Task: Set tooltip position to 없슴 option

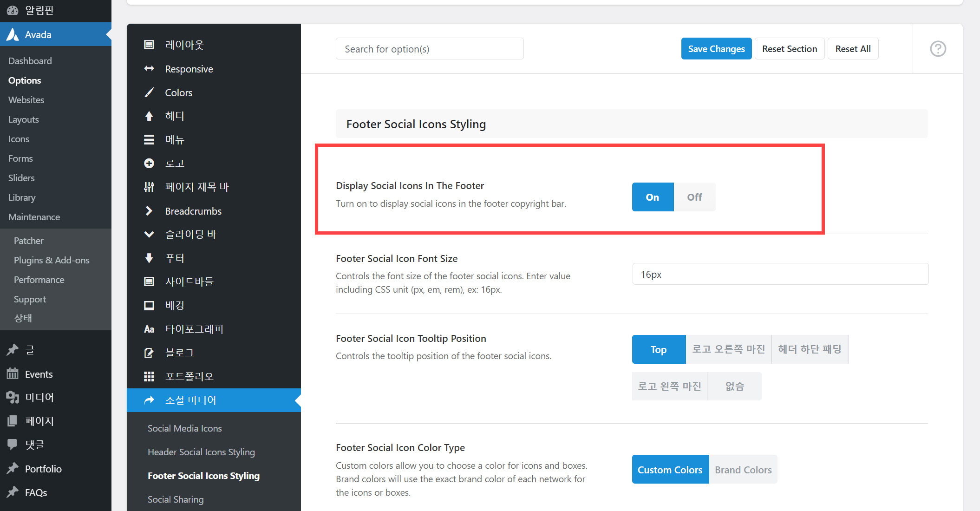Action: [734, 386]
